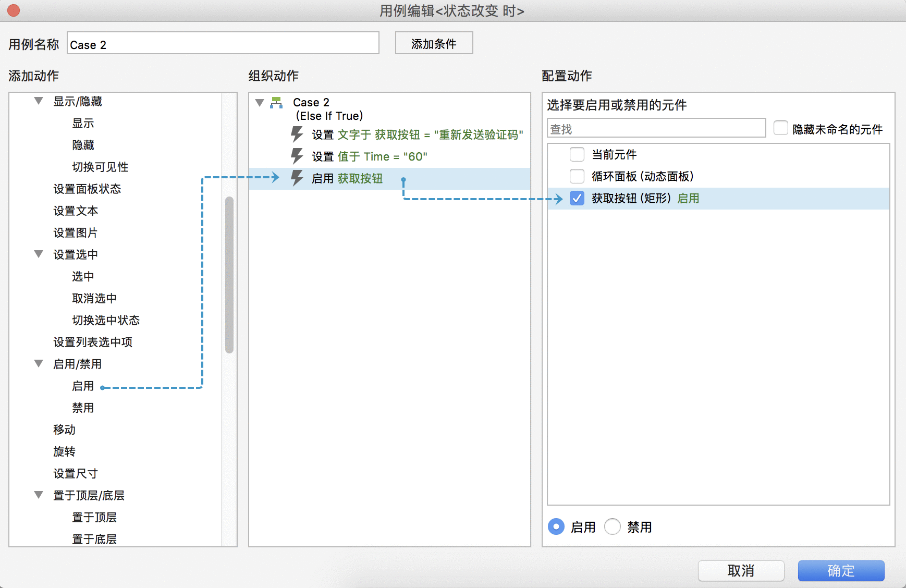Viewport: 906px width, 588px height.
Task: Collapse the 设置选中 action group
Action: point(39,254)
